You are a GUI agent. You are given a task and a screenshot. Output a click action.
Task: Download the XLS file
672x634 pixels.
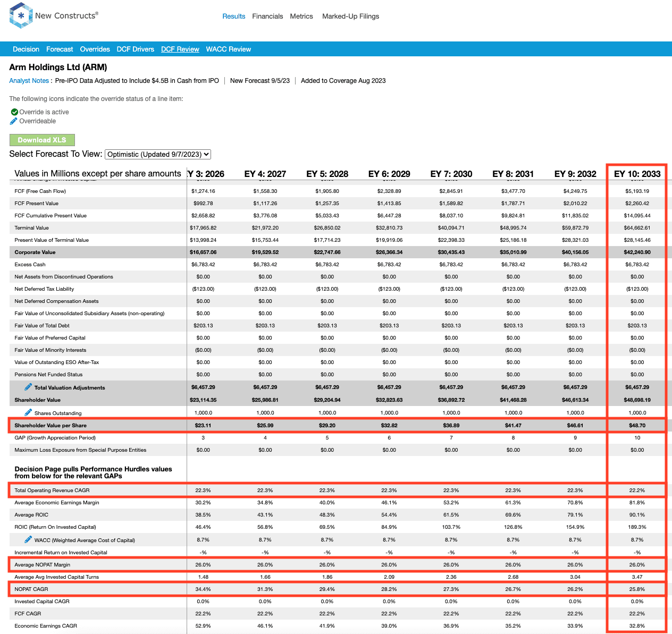point(42,140)
